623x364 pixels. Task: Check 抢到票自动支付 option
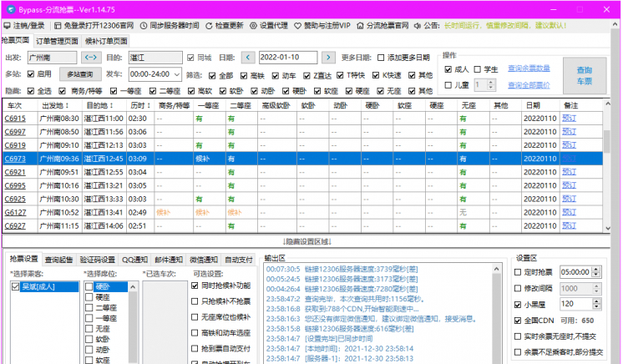(x=195, y=348)
